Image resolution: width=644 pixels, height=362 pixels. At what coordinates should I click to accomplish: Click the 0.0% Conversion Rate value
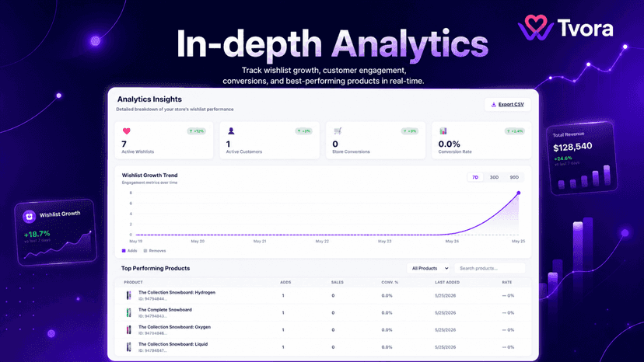(449, 144)
